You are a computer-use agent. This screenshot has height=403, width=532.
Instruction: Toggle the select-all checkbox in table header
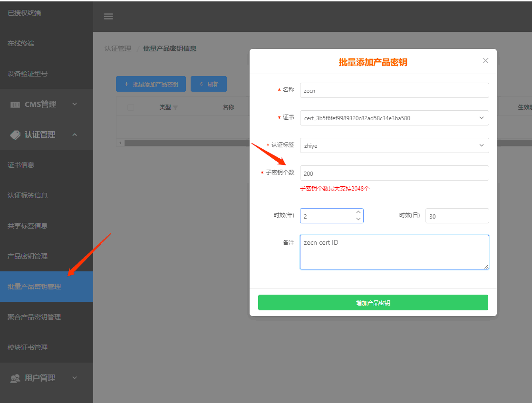[x=131, y=108]
